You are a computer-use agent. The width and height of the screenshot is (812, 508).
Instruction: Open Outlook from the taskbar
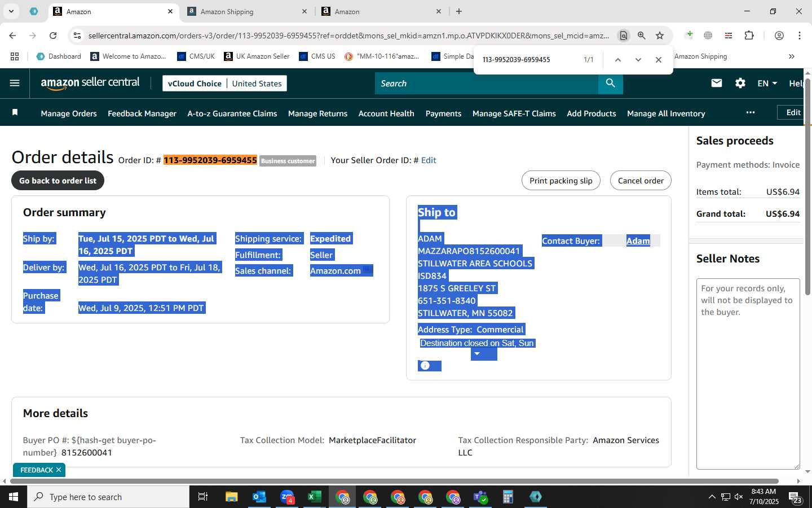259,497
